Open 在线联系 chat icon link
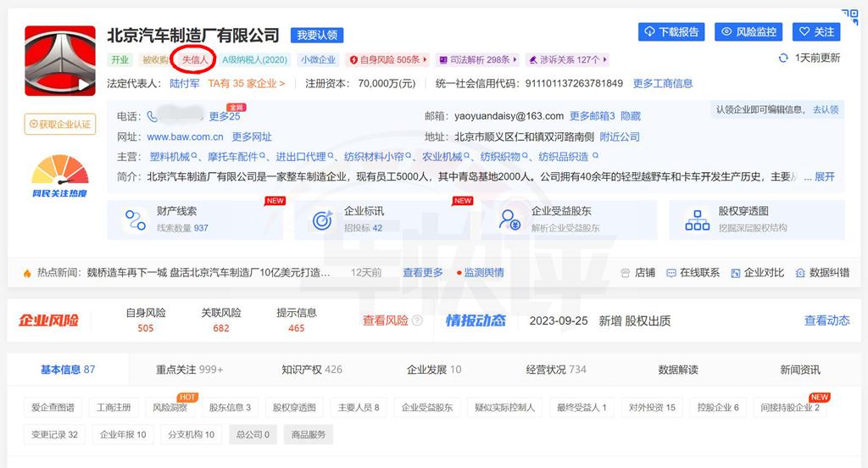Image resolution: width=868 pixels, height=468 pixels. [x=693, y=272]
